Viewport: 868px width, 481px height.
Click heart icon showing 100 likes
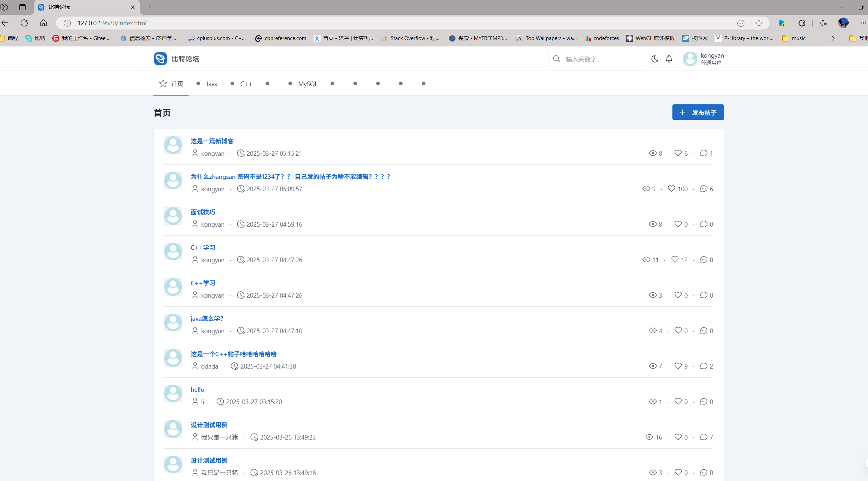(x=671, y=189)
